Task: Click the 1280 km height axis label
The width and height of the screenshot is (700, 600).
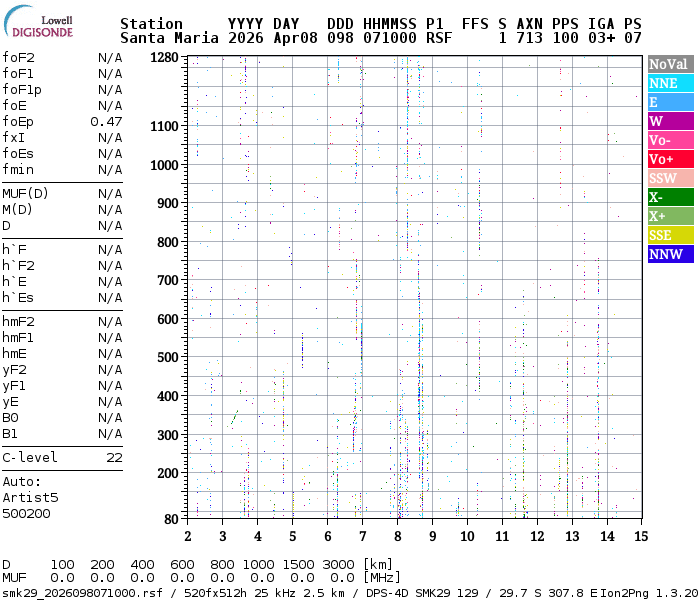Action: pyautogui.click(x=164, y=58)
